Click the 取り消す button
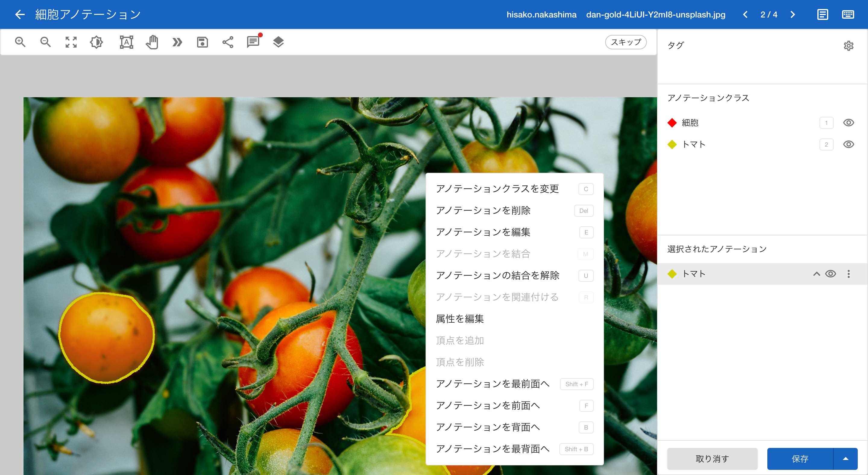This screenshot has height=475, width=868. click(x=712, y=458)
